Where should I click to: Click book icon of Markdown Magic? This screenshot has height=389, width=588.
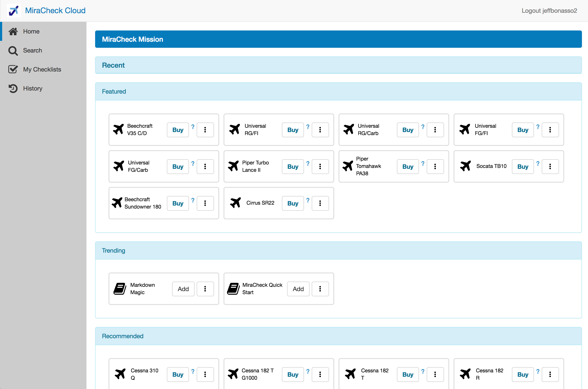pyautogui.click(x=120, y=289)
